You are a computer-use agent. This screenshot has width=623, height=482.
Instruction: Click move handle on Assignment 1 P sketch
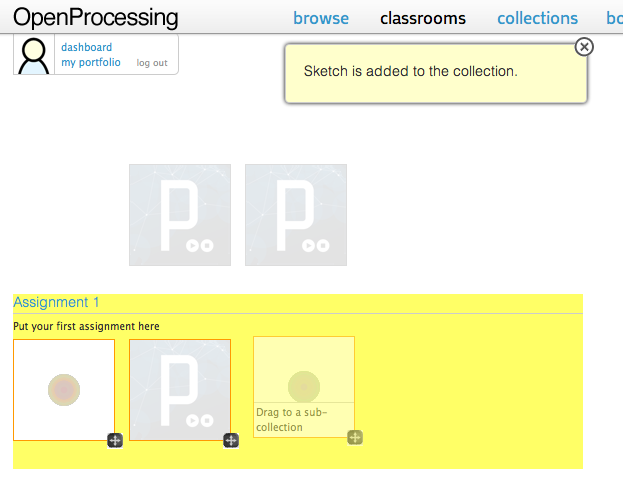231,440
